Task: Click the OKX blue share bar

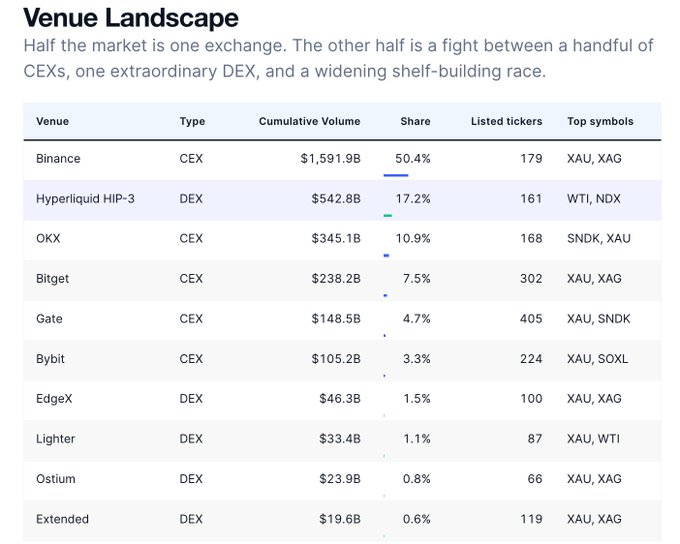Action: [x=386, y=256]
